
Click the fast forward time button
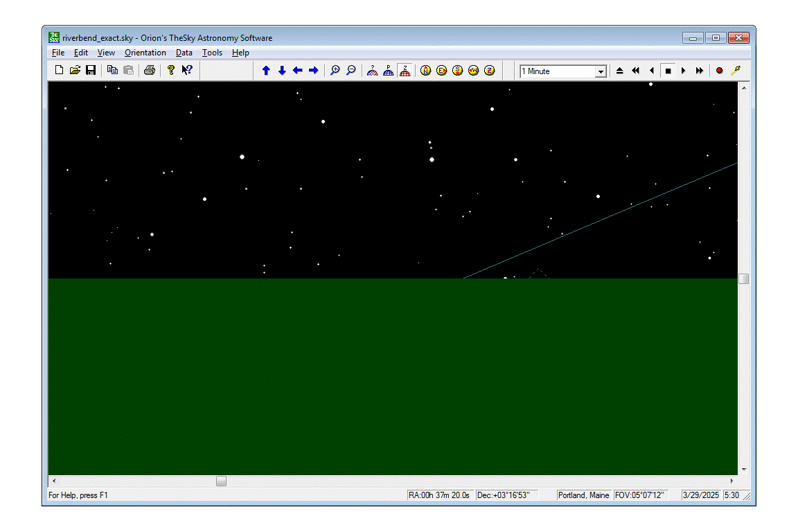click(x=700, y=71)
